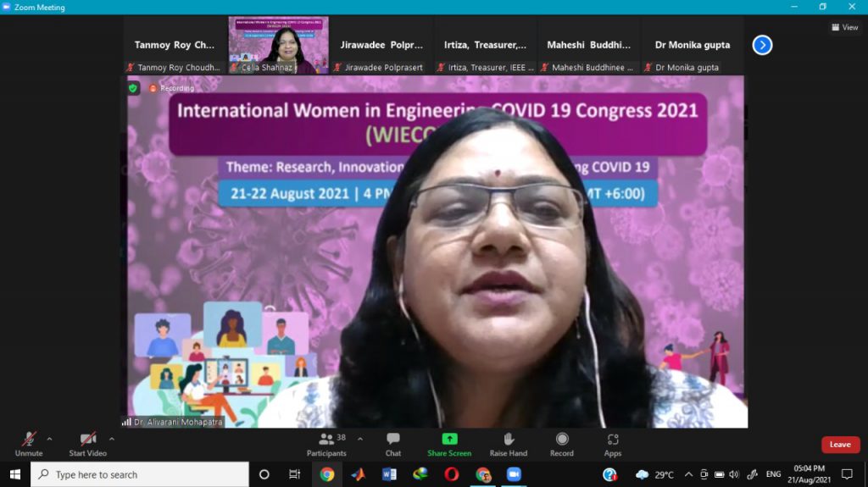The width and height of the screenshot is (868, 487).
Task: Open Google Chrome from taskbar
Action: click(326, 474)
